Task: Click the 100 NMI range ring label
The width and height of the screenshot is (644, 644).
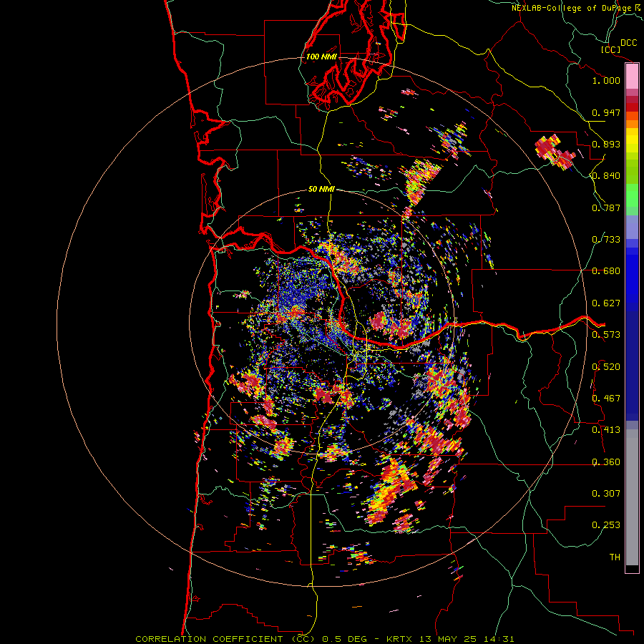Action: [x=321, y=57]
